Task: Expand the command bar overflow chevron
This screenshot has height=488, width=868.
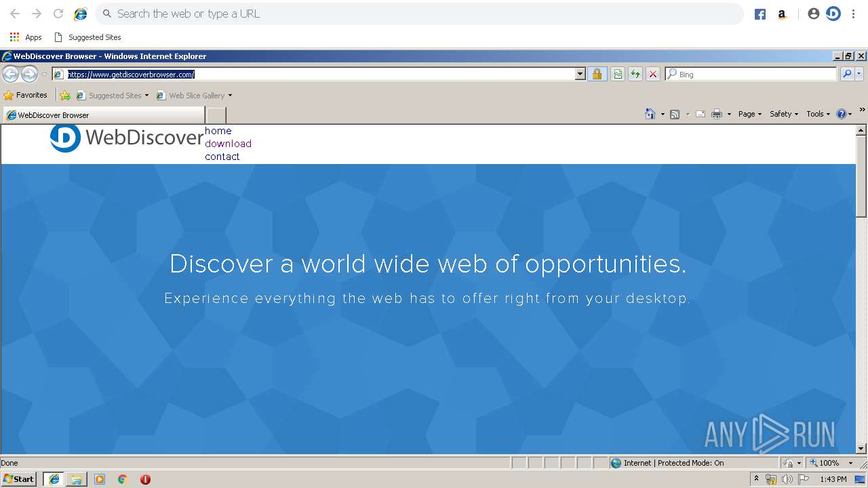Action: coord(862,110)
